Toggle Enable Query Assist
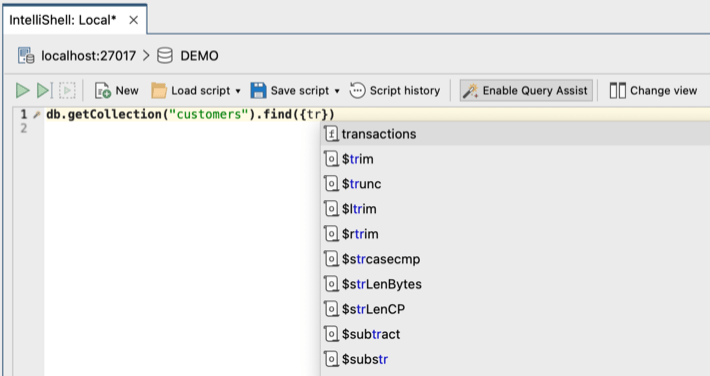Image resolution: width=710 pixels, height=376 pixels. (x=526, y=91)
